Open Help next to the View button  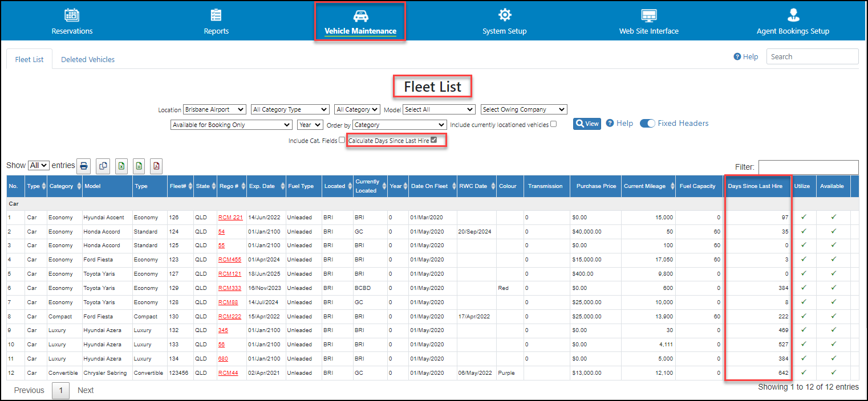(x=619, y=124)
